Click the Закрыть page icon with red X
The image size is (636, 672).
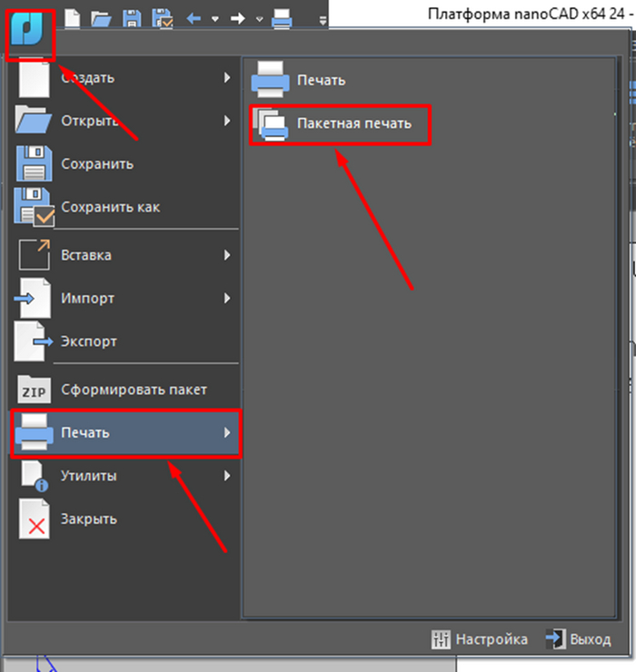click(x=34, y=519)
